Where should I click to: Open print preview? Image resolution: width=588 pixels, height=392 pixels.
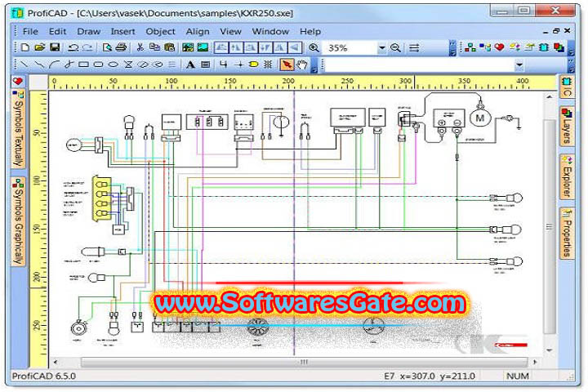click(107, 47)
